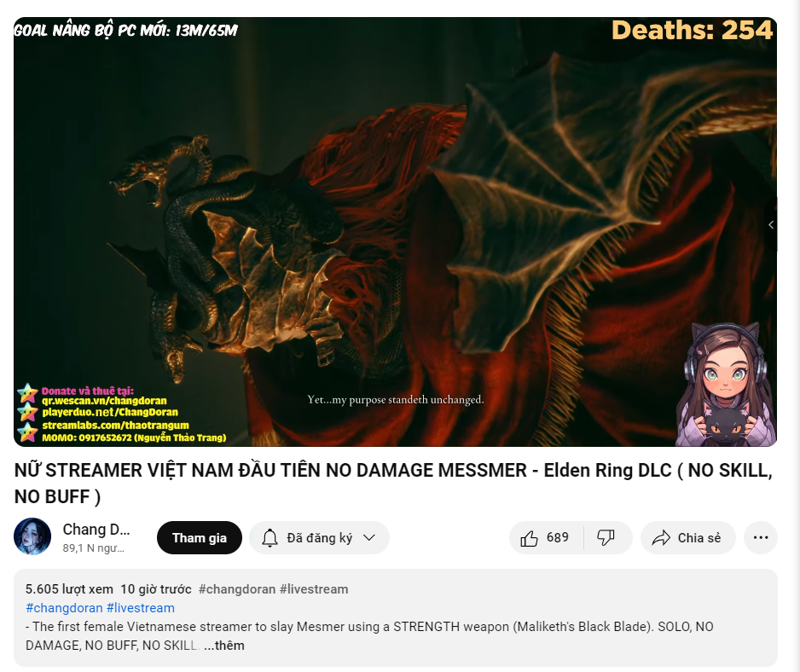
Task: Click the gray #livestream tag in the metadata line
Action: [x=316, y=588]
